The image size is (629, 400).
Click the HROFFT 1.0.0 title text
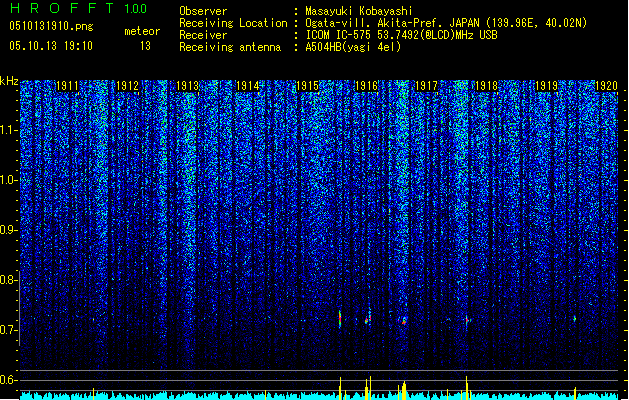click(x=79, y=8)
